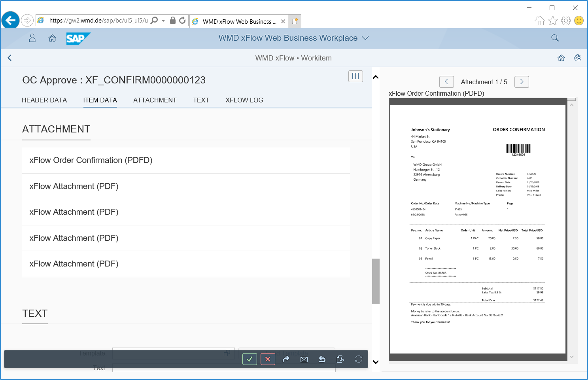Export the document with the PDF page icon
The width and height of the screenshot is (588, 380).
tap(340, 359)
